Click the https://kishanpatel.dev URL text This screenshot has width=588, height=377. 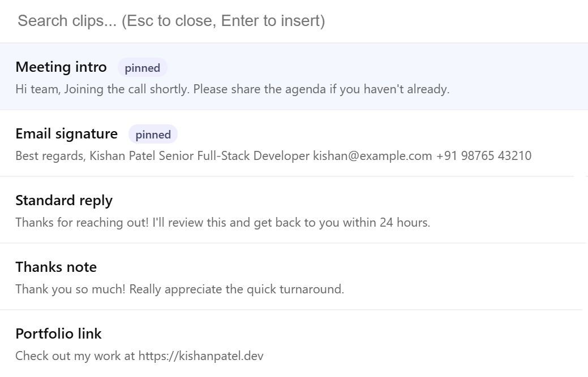coord(201,356)
